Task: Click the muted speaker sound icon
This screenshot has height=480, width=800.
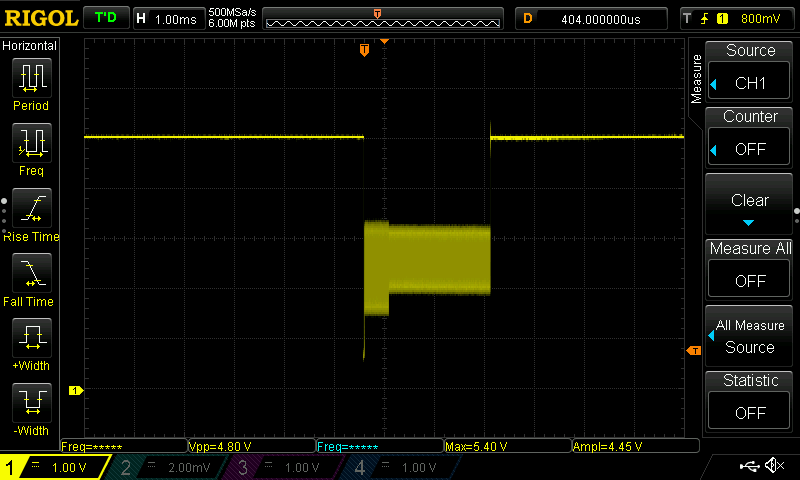Action: pos(773,466)
